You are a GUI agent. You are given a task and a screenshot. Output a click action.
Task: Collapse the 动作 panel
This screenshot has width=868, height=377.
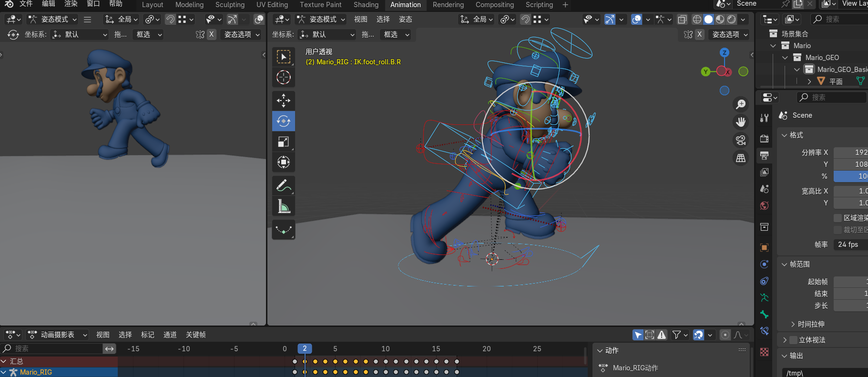[x=600, y=350]
